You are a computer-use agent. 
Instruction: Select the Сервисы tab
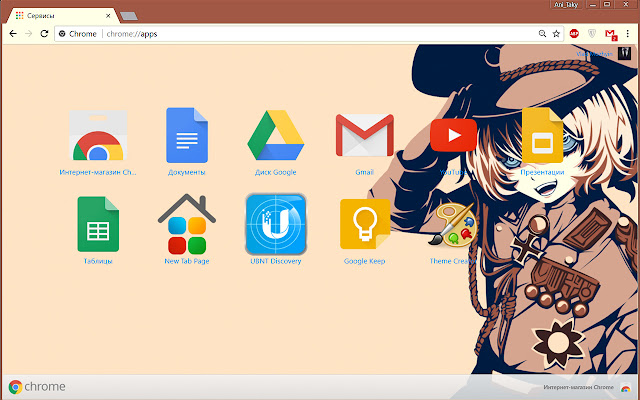pyautogui.click(x=61, y=16)
